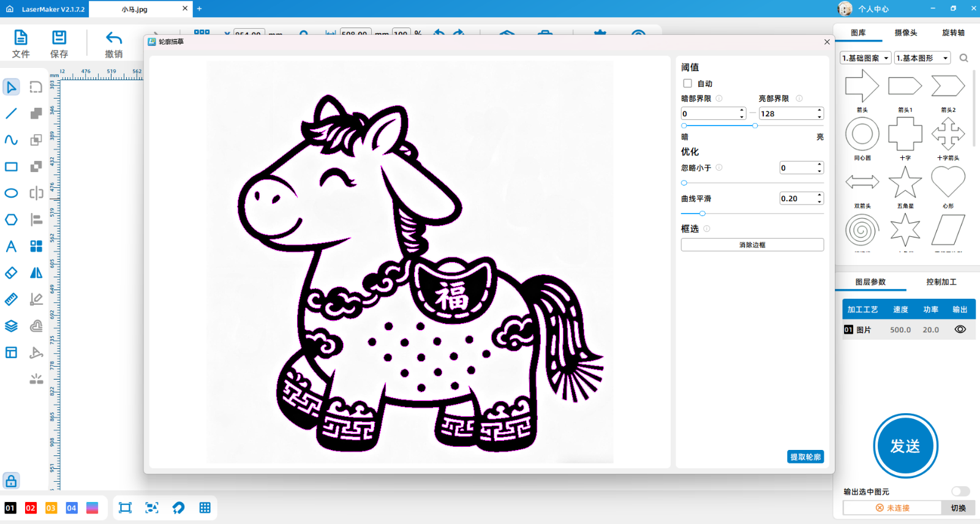Open the Control Processing tab
Viewport: 980px width, 524px height.
coord(941,282)
